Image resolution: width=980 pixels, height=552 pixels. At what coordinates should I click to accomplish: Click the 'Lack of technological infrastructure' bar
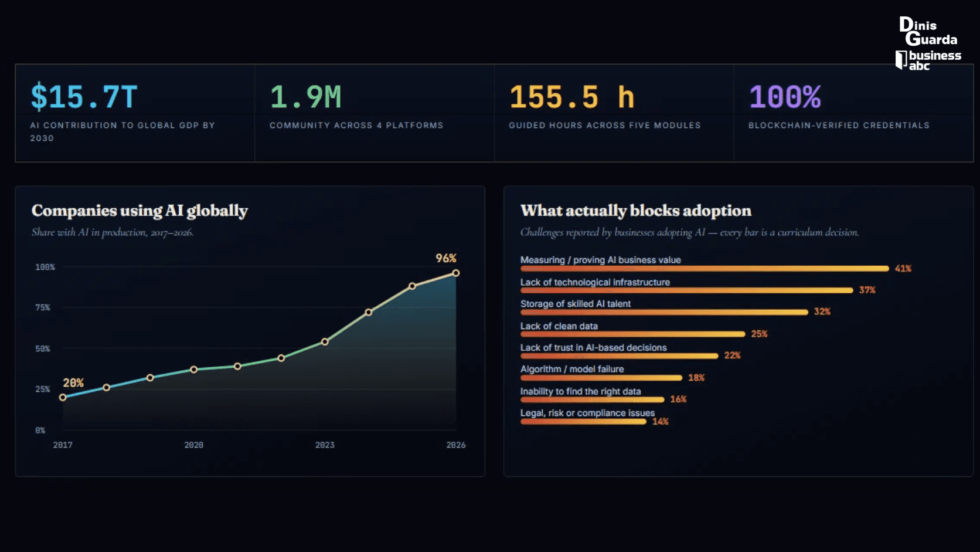coord(687,290)
